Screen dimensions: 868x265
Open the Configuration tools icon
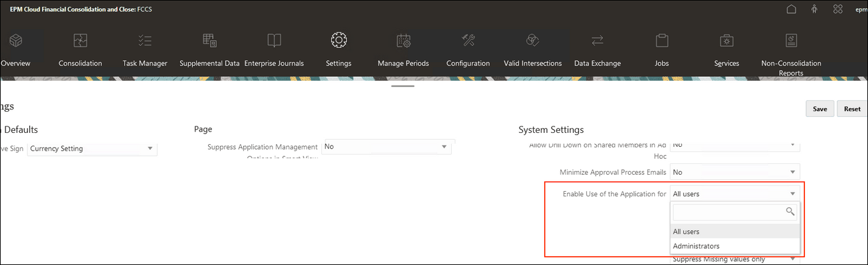(468, 41)
